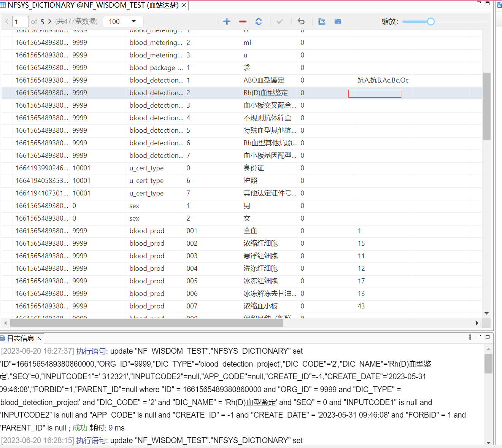This screenshot has width=502, height=448.
Task: Close the 日志信息 log tab
Action: click(x=39, y=338)
